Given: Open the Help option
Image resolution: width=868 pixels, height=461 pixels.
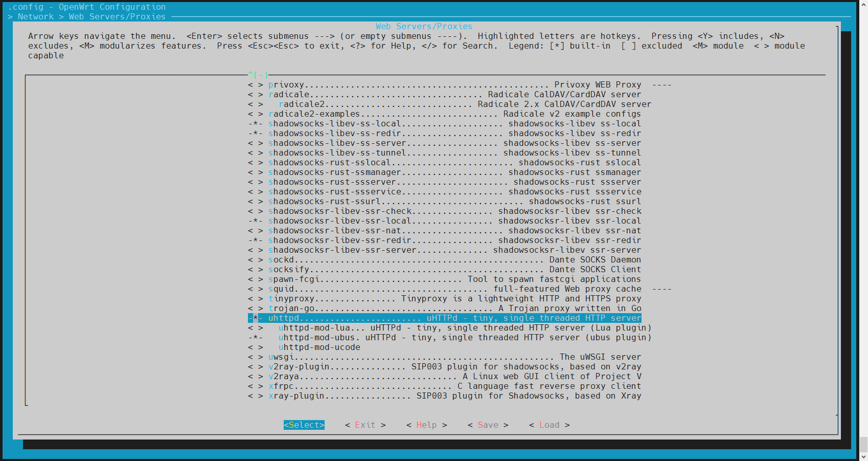Looking at the screenshot, I should 426,425.
